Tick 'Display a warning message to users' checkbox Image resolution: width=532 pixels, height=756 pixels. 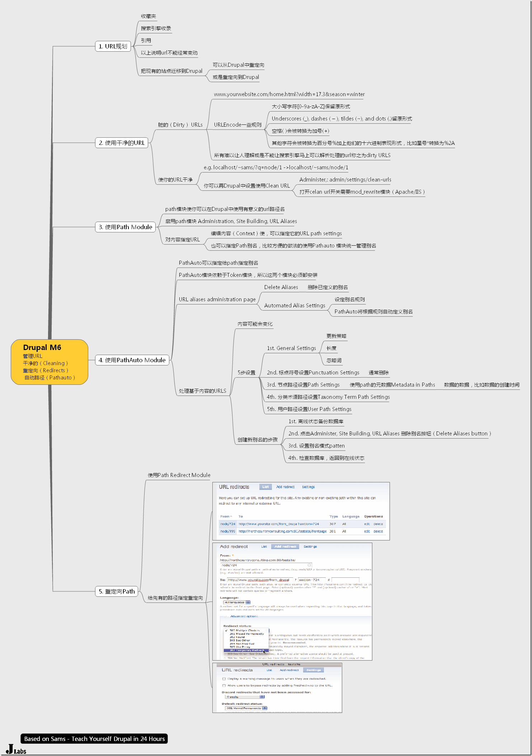[x=224, y=679]
